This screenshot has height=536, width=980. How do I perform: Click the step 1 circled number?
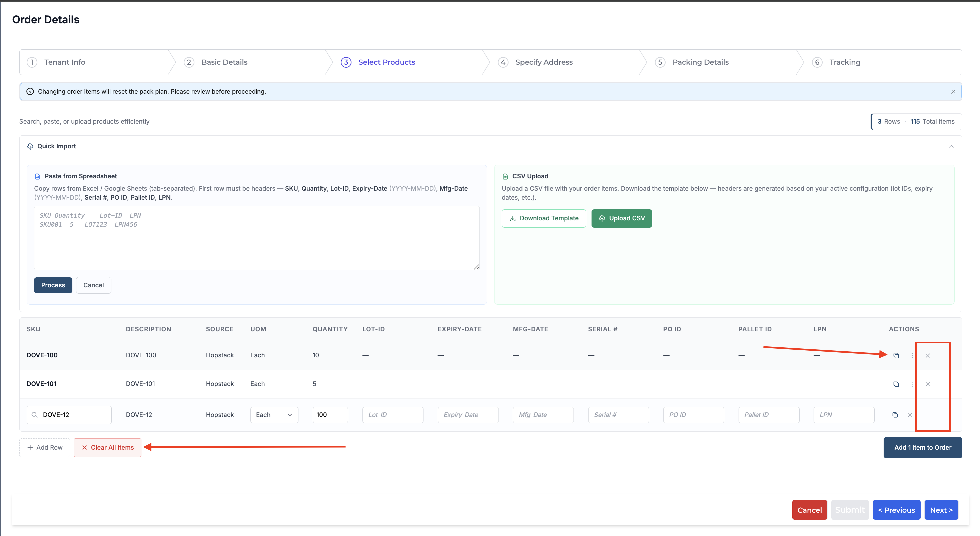[32, 62]
